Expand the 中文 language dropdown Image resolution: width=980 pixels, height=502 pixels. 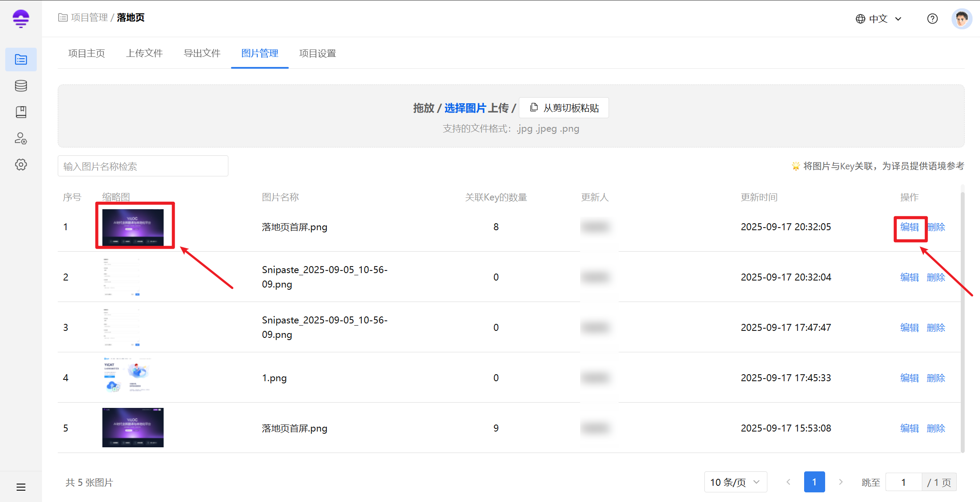pyautogui.click(x=878, y=18)
